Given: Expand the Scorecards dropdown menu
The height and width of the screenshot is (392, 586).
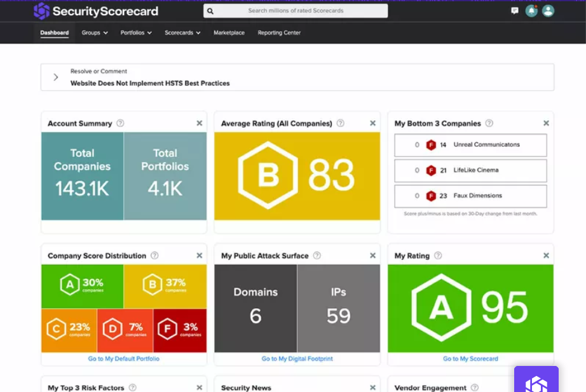Looking at the screenshot, I should pos(182,32).
